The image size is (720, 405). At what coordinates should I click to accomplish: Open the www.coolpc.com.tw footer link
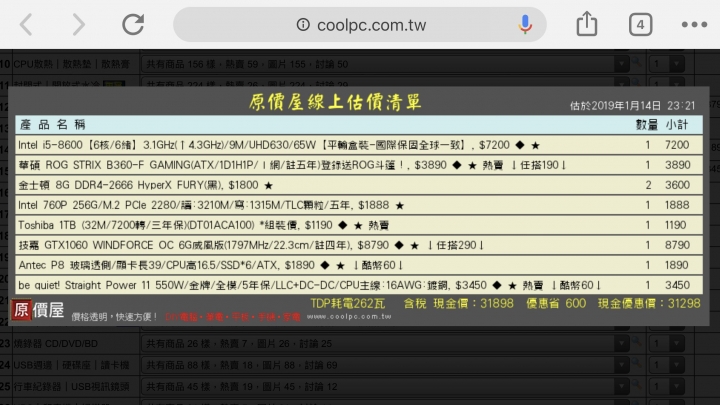click(x=349, y=316)
